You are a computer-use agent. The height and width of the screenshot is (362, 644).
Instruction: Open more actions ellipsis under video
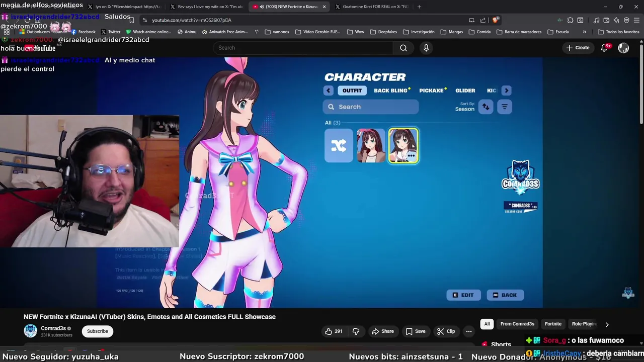(x=469, y=331)
